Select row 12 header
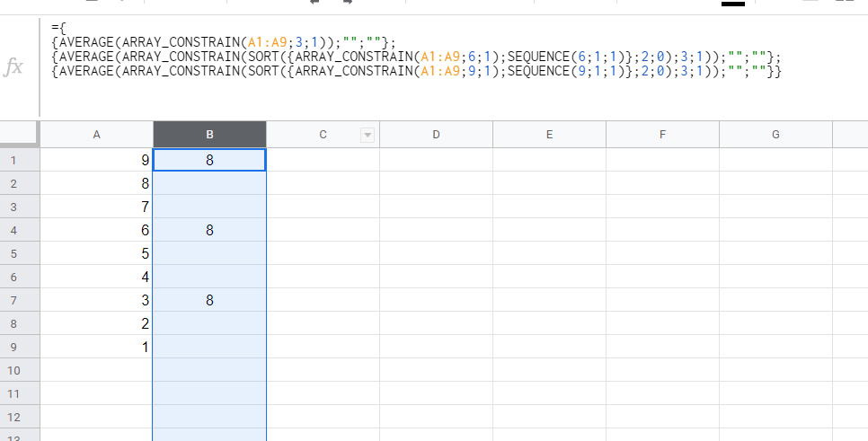Image resolution: width=868 pixels, height=441 pixels. pyautogui.click(x=20, y=417)
